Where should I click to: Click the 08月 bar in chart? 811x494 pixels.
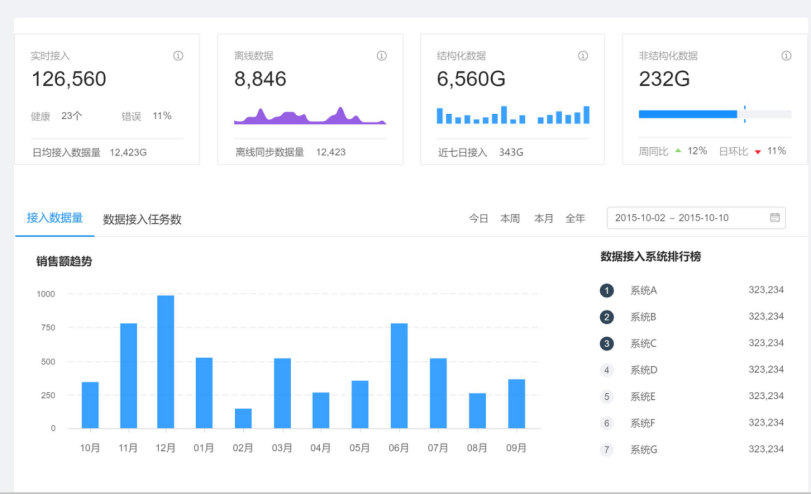coord(477,411)
